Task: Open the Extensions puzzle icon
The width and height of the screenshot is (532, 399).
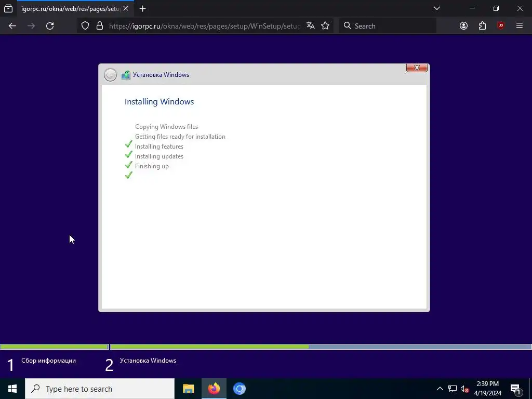Action: pyautogui.click(x=482, y=26)
